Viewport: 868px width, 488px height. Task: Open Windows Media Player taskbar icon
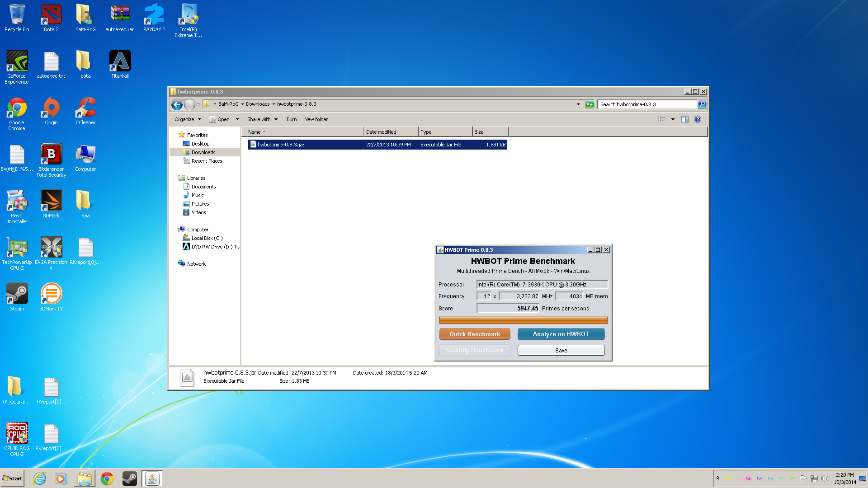click(x=61, y=479)
